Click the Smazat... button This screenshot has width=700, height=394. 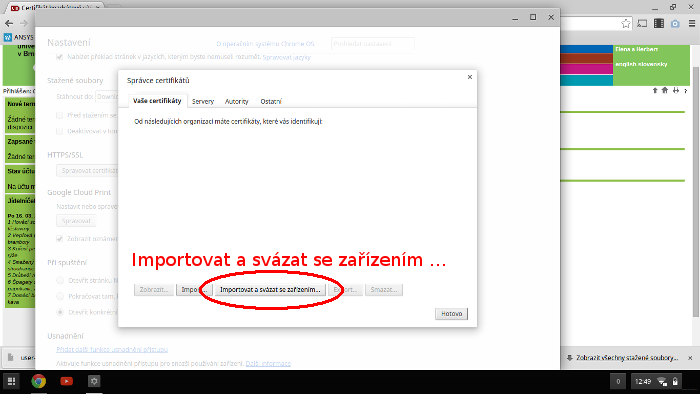[383, 290]
